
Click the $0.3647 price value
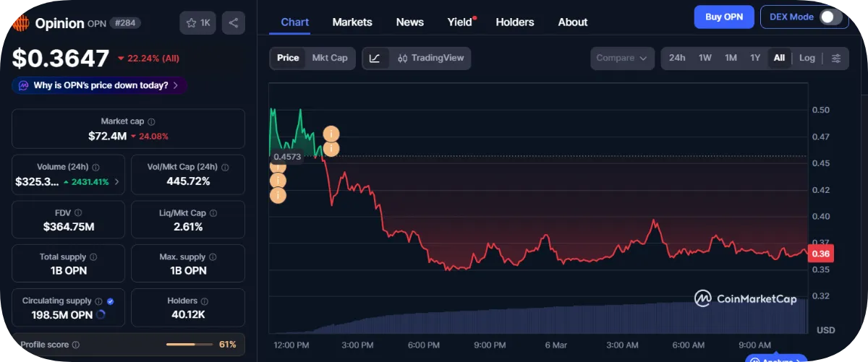(61, 58)
